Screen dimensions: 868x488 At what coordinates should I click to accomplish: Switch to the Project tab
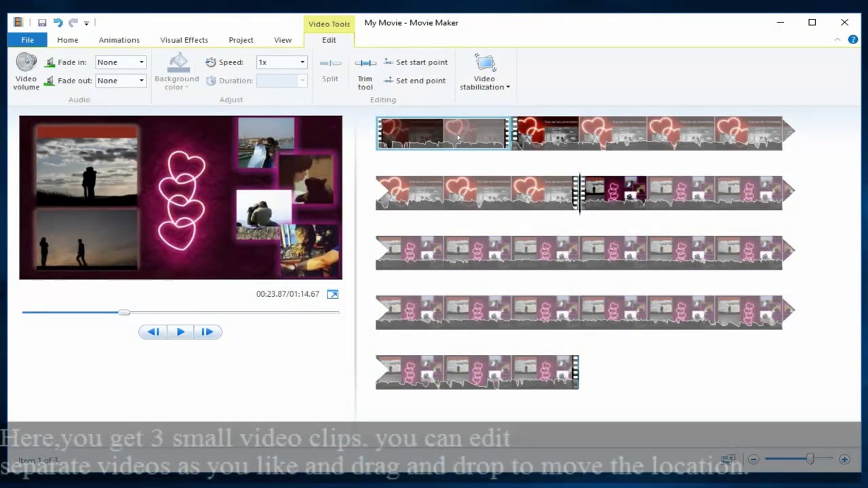tap(241, 40)
